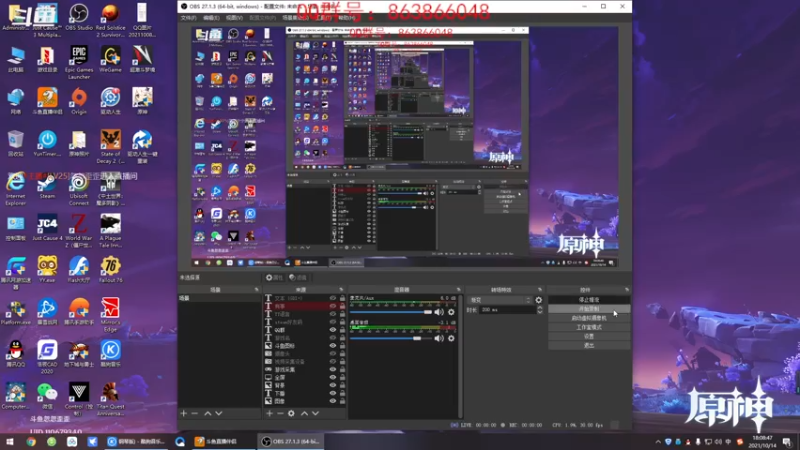This screenshot has height=450, width=800.
Task: Open the OBS Studio desktop shortcut
Action: click(x=79, y=18)
